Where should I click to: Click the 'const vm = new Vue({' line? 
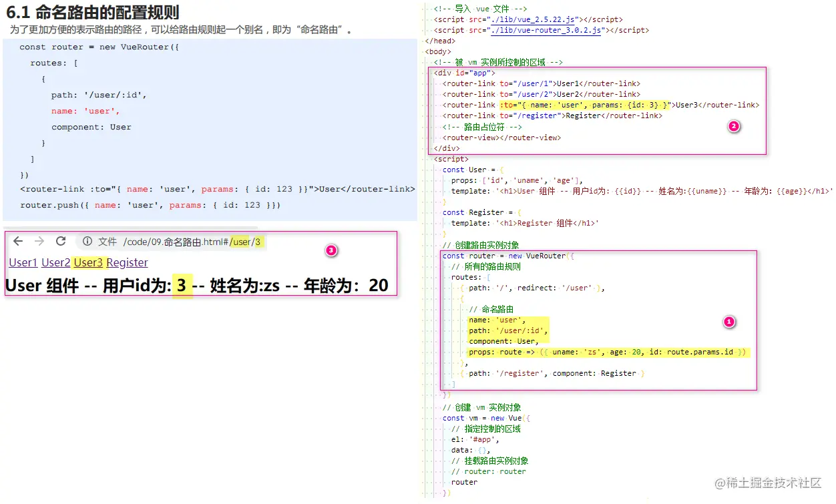[486, 418]
